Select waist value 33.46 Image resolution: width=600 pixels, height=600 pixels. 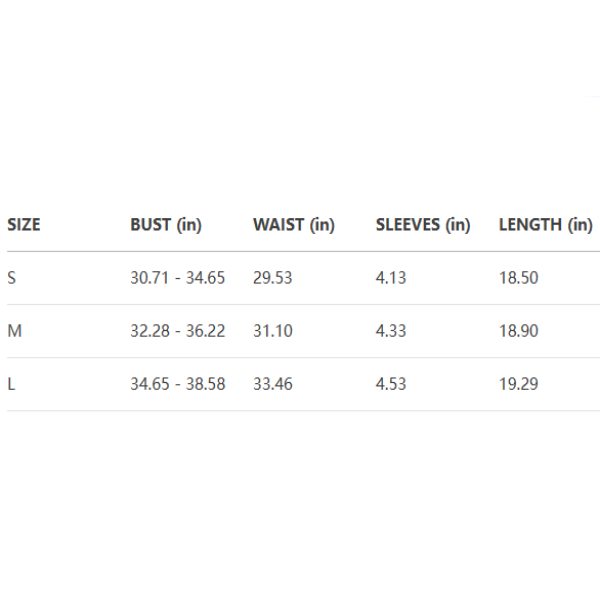pos(273,384)
